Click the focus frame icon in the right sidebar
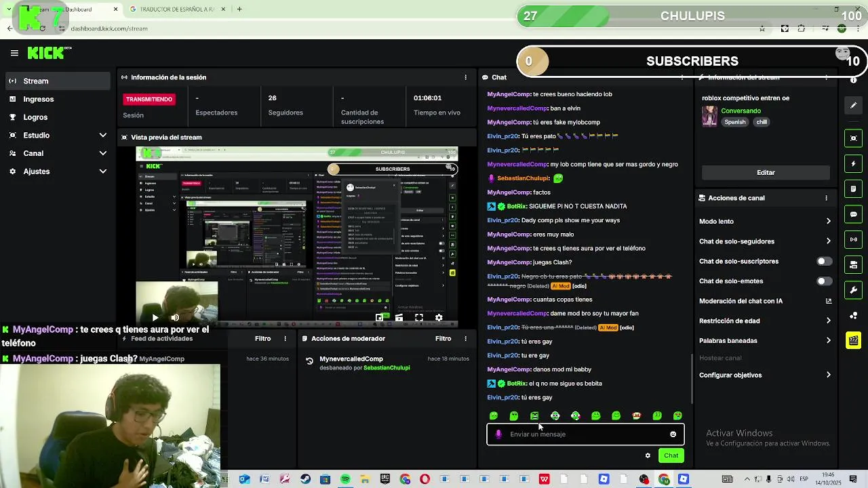The height and width of the screenshot is (488, 868). pos(853,138)
